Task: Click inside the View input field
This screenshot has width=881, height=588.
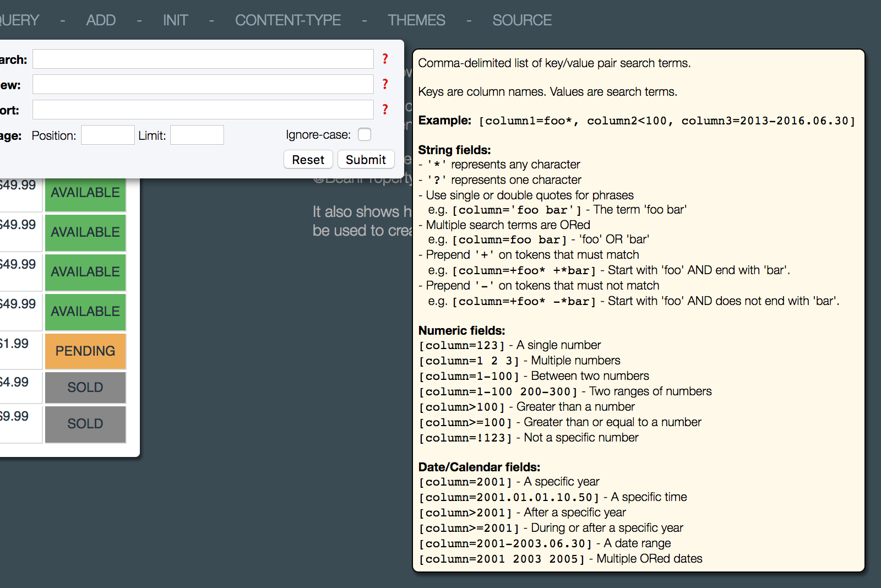Action: 203,84
